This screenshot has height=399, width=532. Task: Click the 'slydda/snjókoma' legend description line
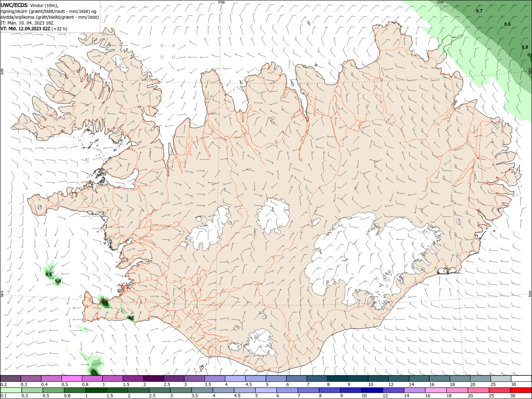50,17
